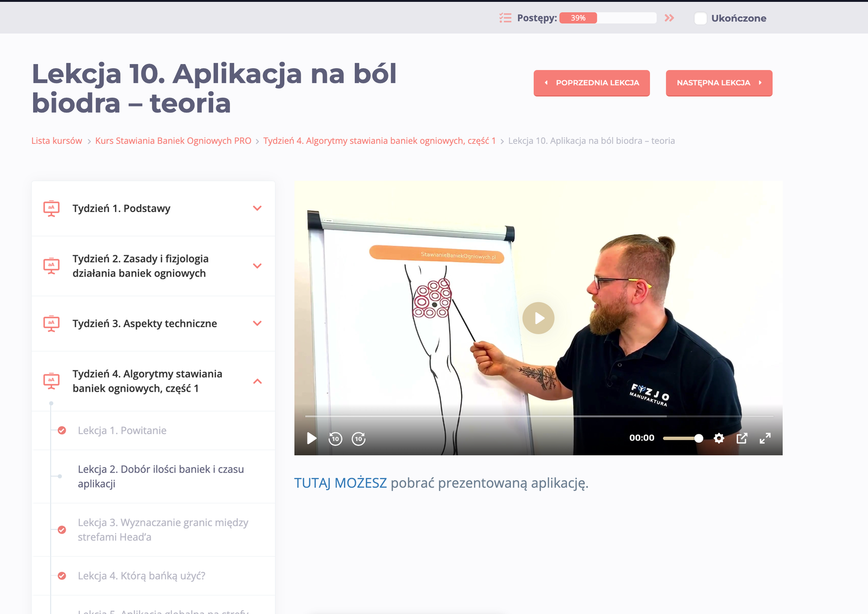Skip video forward 10 seconds
The width and height of the screenshot is (868, 614).
(x=359, y=438)
